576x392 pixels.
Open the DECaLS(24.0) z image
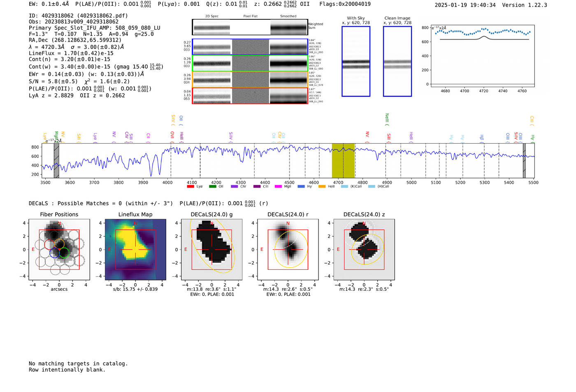point(364,250)
